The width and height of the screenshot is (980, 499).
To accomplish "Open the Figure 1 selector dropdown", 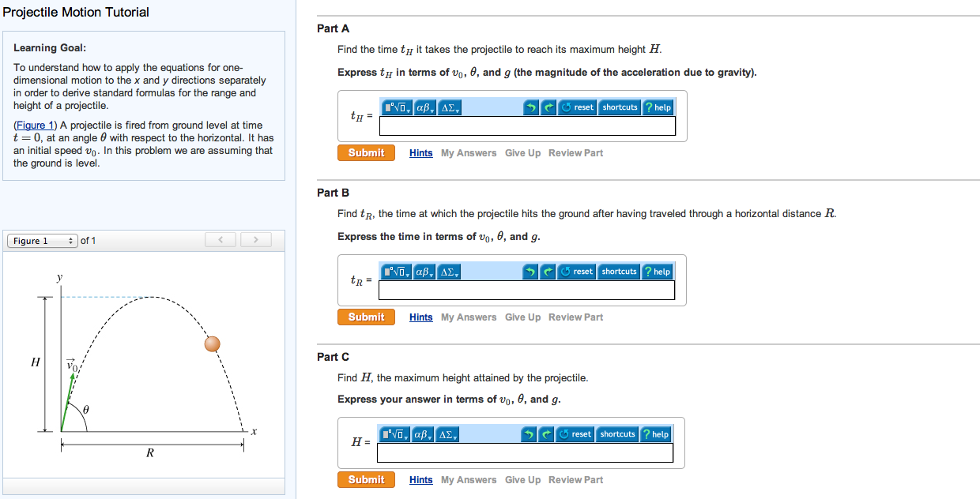I will click(41, 240).
